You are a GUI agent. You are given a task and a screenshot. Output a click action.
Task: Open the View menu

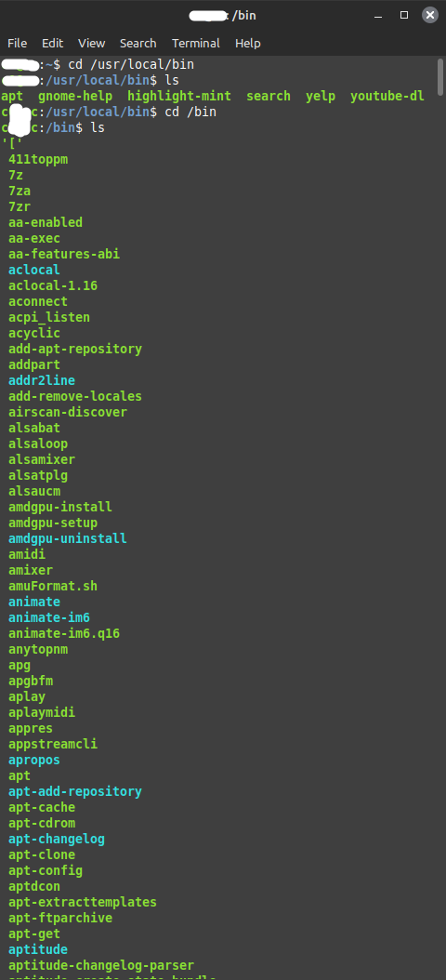[x=91, y=43]
